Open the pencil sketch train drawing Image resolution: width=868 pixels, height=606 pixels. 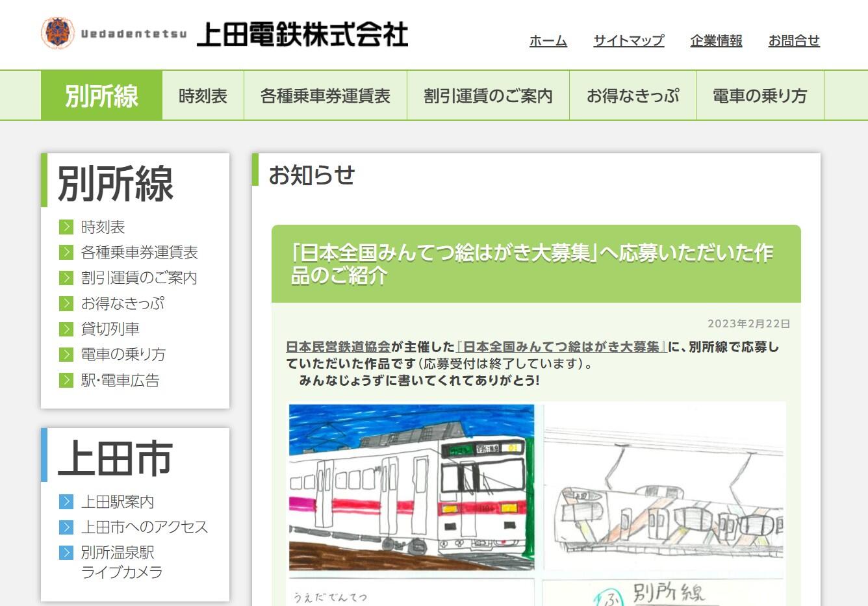(664, 487)
